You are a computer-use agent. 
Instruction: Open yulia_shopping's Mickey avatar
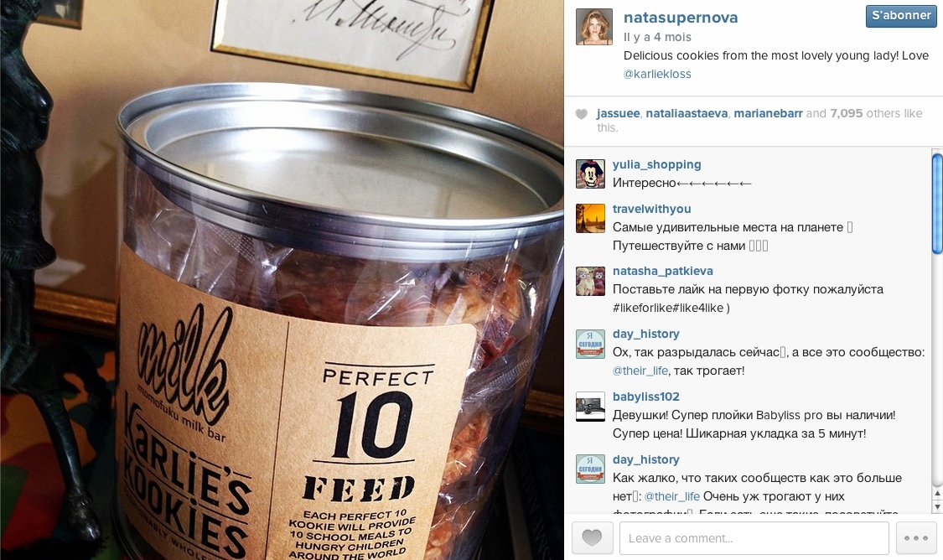click(591, 174)
